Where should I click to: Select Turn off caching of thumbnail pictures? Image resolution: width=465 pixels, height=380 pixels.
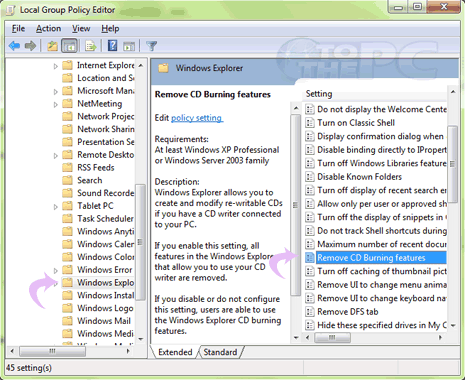tap(382, 271)
